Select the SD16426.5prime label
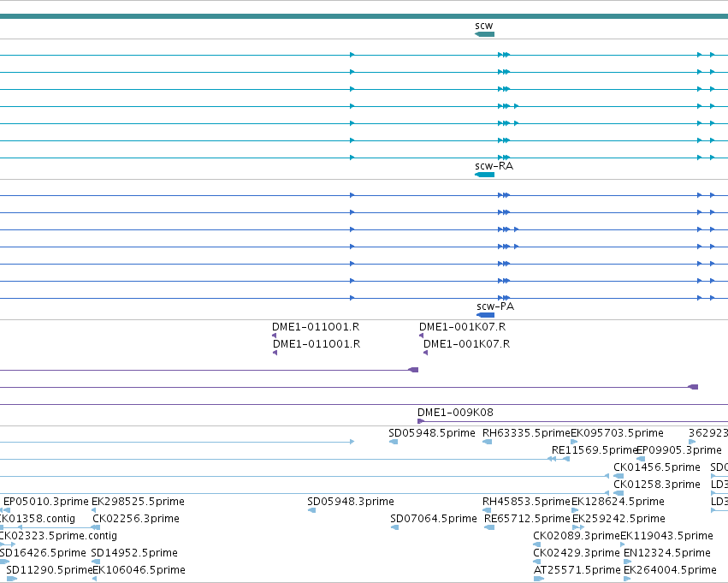 (43, 553)
